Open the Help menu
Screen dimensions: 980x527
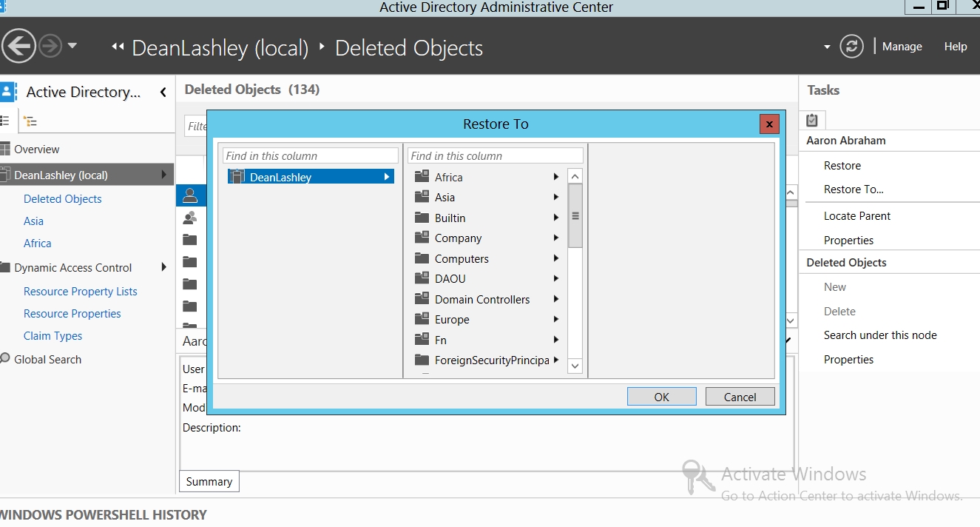[955, 47]
